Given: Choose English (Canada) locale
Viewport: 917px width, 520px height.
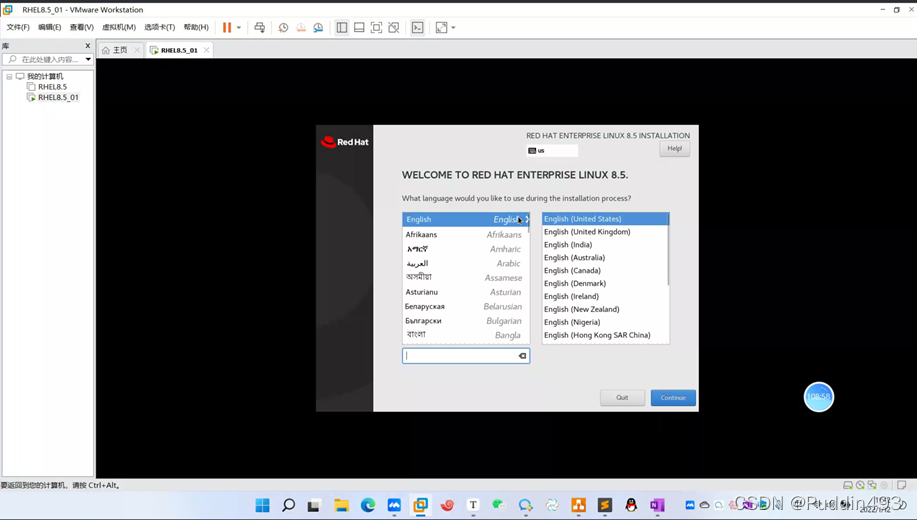Looking at the screenshot, I should coord(605,270).
